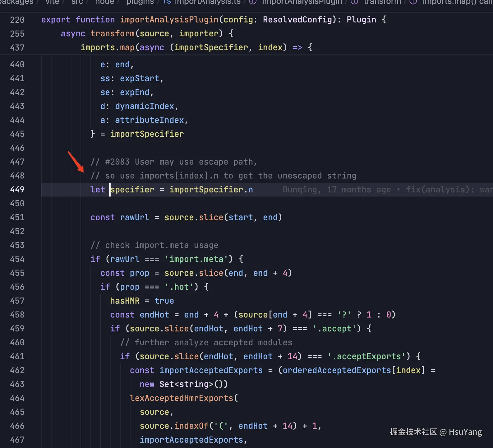The height and width of the screenshot is (448, 493).
Task: Click the indexOf method call
Action: (x=191, y=426)
